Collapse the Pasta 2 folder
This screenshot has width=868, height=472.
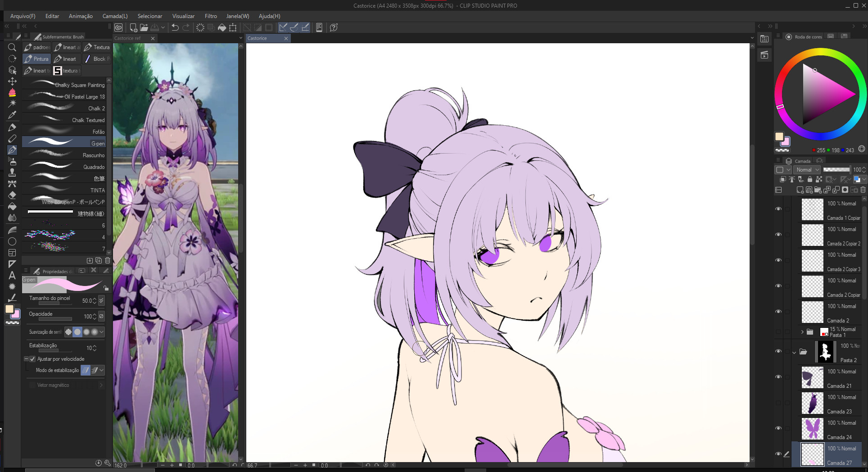794,352
